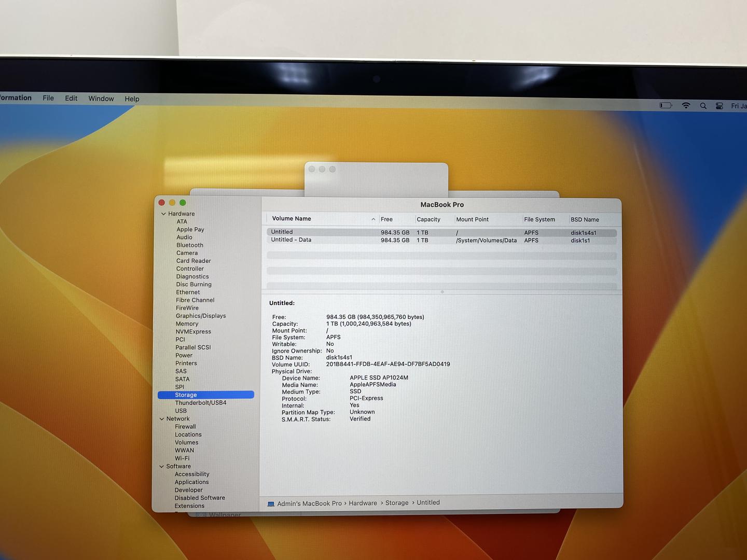This screenshot has width=747, height=560.
Task: Select Disc Burning in the sidebar
Action: (x=193, y=284)
